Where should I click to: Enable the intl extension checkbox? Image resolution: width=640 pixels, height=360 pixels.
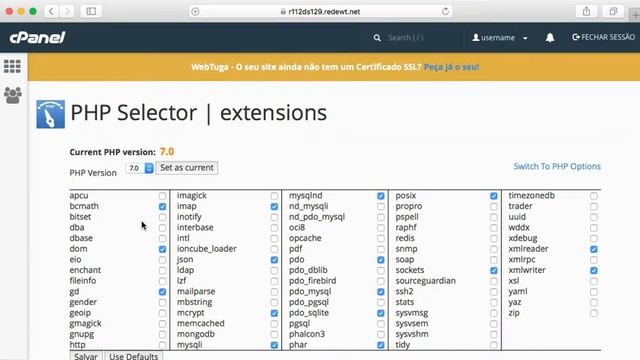[274, 238]
